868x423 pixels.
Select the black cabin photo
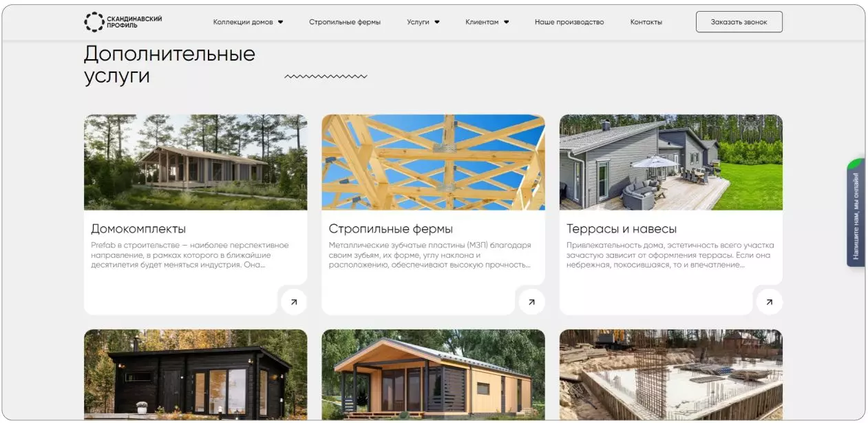[x=195, y=374]
